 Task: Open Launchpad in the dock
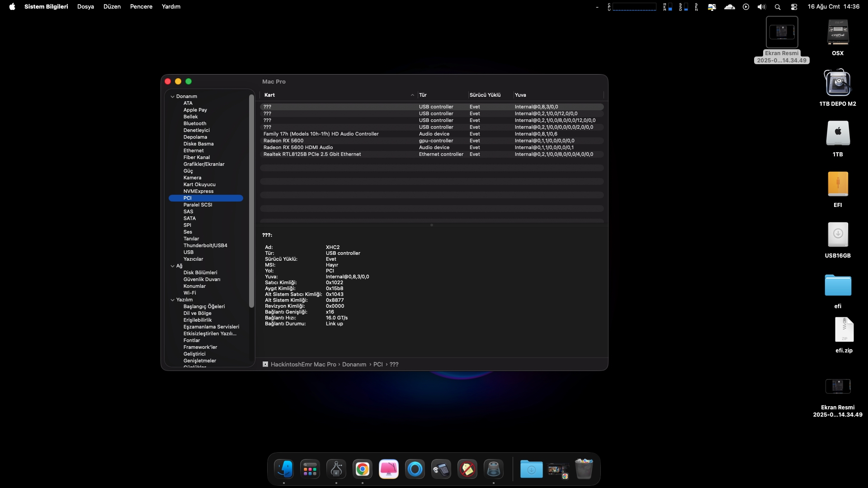[310, 469]
